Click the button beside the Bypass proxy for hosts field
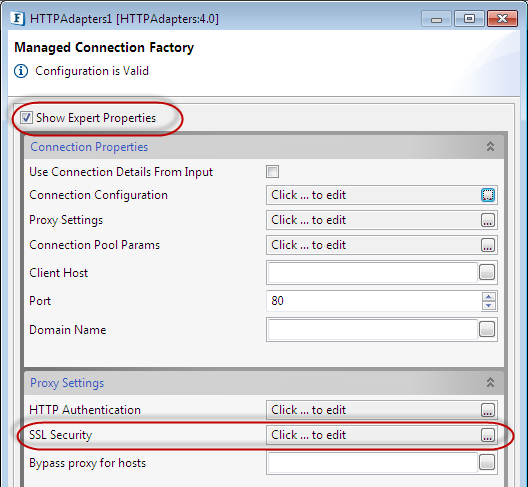 [x=487, y=462]
